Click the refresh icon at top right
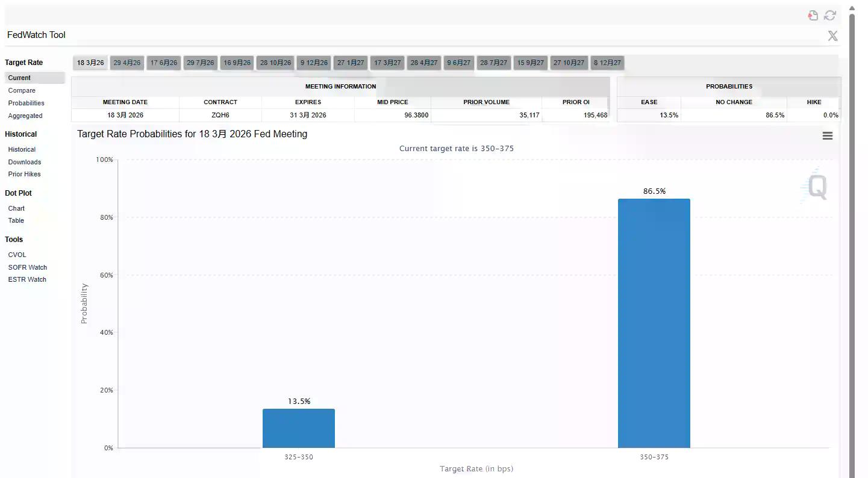This screenshot has height=478, width=868. pos(830,16)
